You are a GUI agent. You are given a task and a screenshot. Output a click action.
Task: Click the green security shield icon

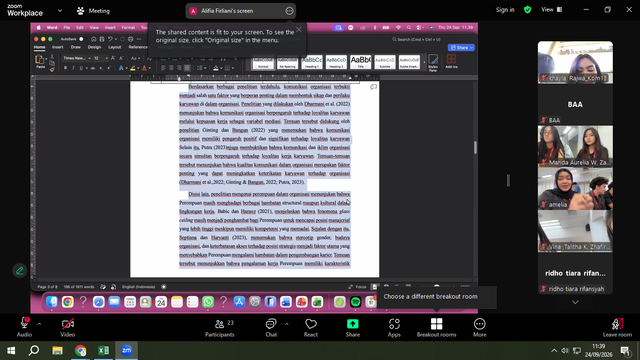click(x=527, y=9)
